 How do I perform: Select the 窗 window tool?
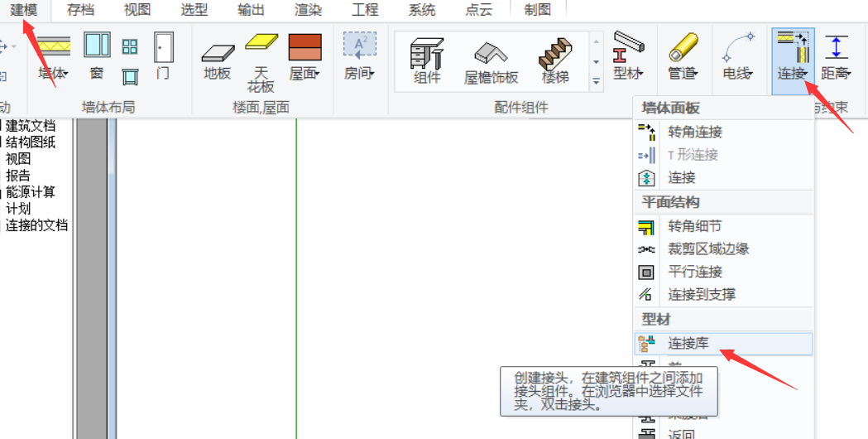97,56
